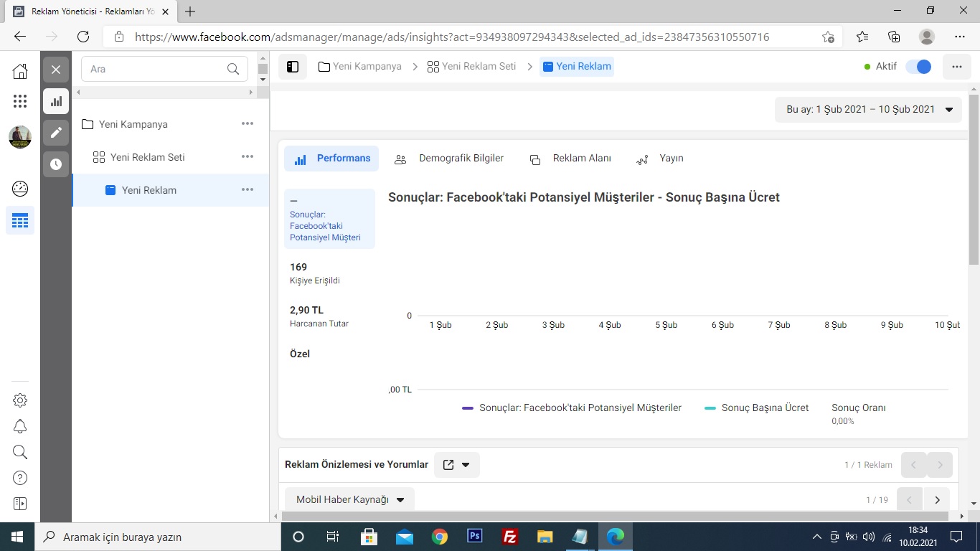
Task: Open the Facebook home icon in left rail
Action: [x=20, y=70]
